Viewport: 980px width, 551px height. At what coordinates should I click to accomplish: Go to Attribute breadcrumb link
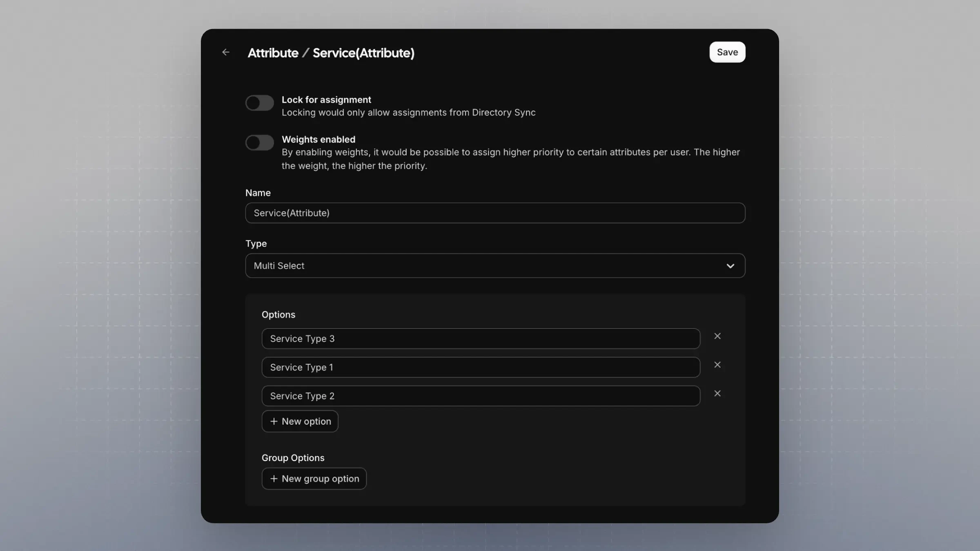(x=273, y=53)
